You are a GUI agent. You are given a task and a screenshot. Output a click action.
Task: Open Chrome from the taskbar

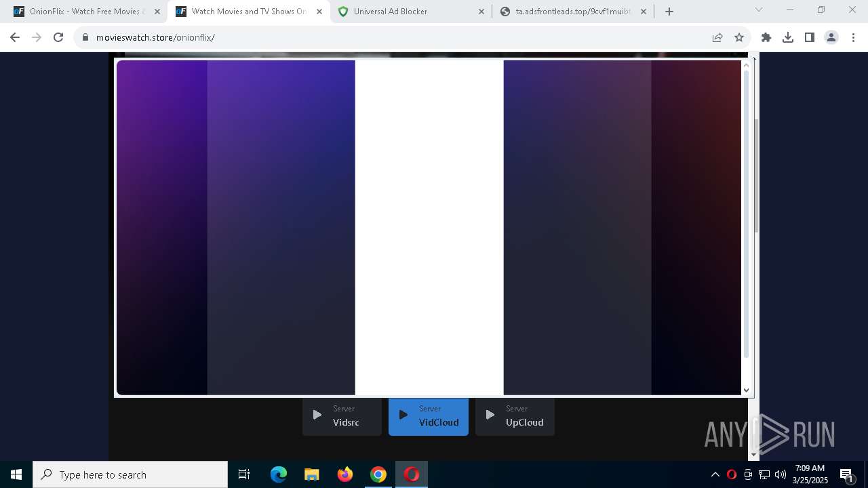[378, 474]
